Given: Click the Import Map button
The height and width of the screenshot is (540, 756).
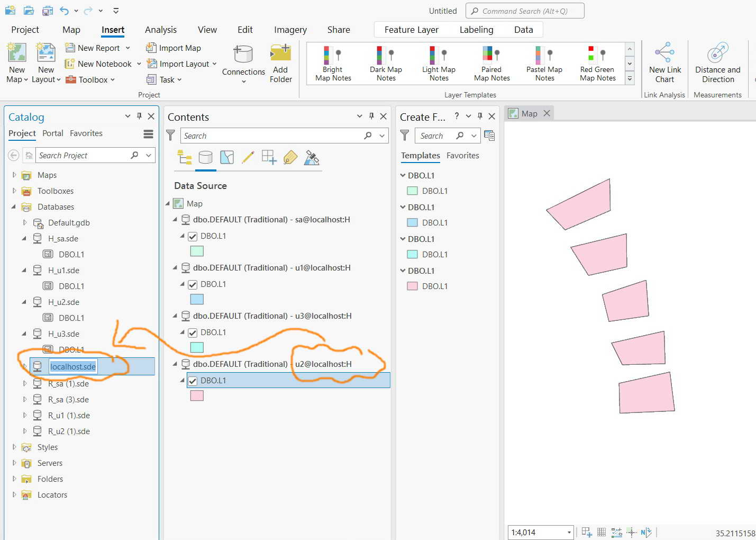Looking at the screenshot, I should coord(174,48).
